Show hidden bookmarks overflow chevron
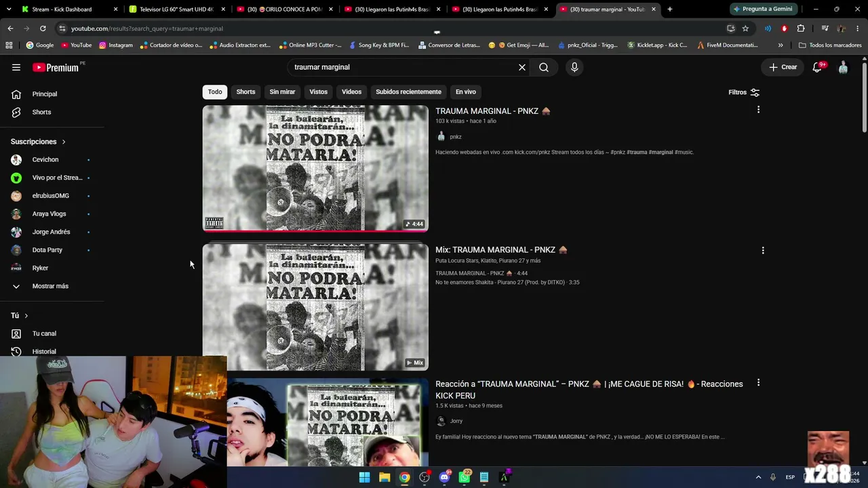This screenshot has height=488, width=868. pos(781,45)
